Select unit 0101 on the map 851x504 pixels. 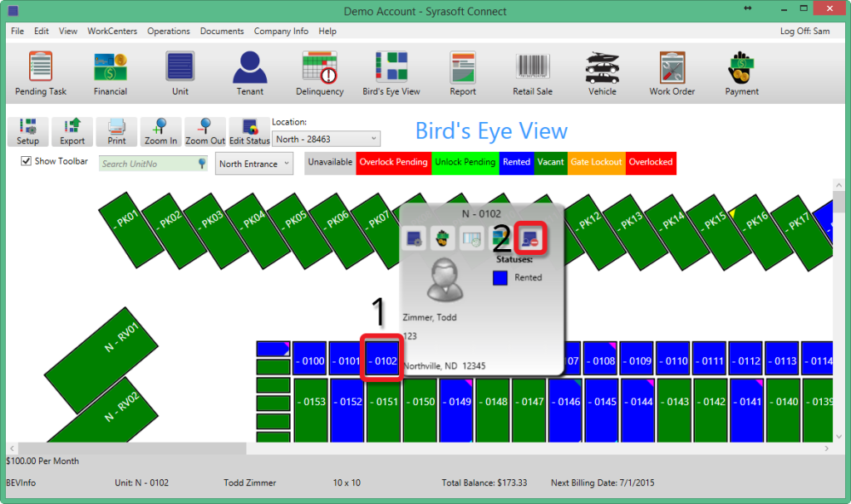pyautogui.click(x=346, y=359)
